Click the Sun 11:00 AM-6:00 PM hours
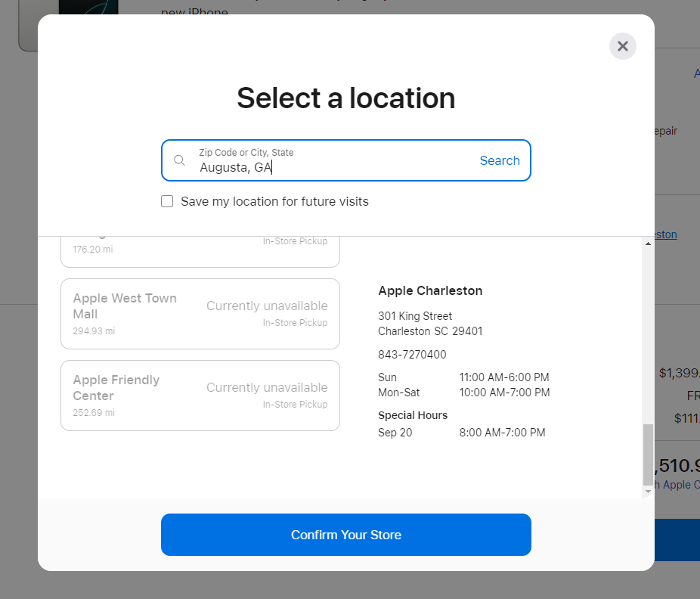700x599 pixels. click(x=463, y=377)
